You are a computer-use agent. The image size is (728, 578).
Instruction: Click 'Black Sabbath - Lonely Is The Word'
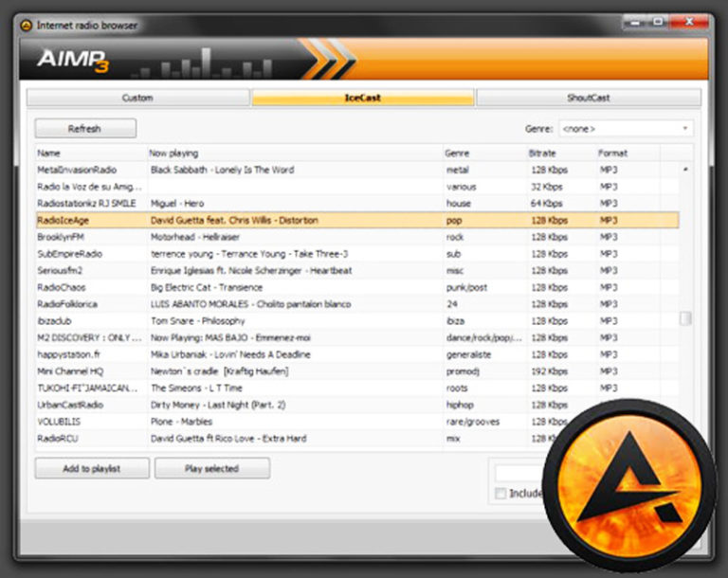click(x=223, y=170)
